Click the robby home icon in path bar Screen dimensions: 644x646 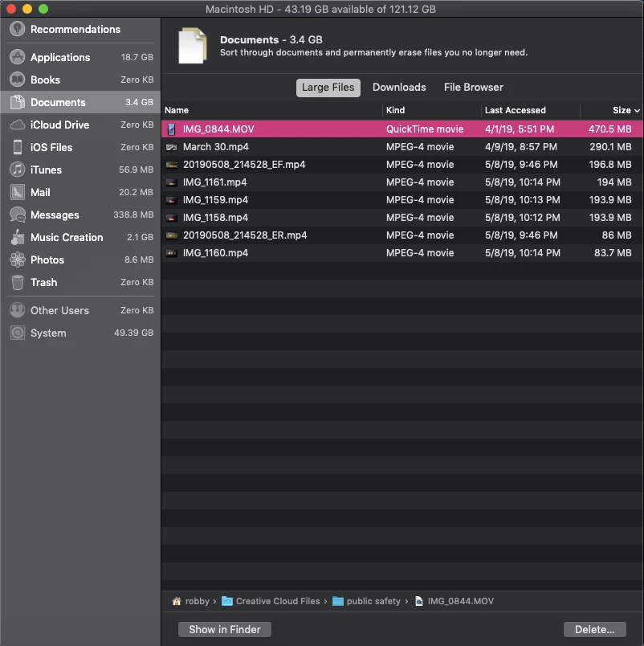pyautogui.click(x=176, y=601)
